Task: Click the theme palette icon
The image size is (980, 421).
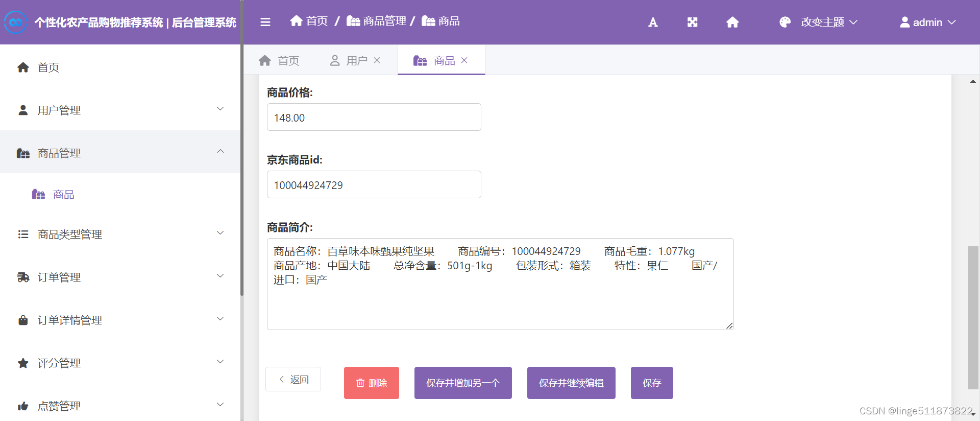Action: point(785,22)
